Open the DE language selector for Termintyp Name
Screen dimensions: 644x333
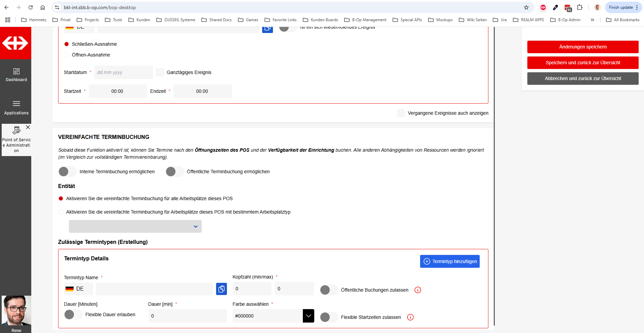click(78, 289)
